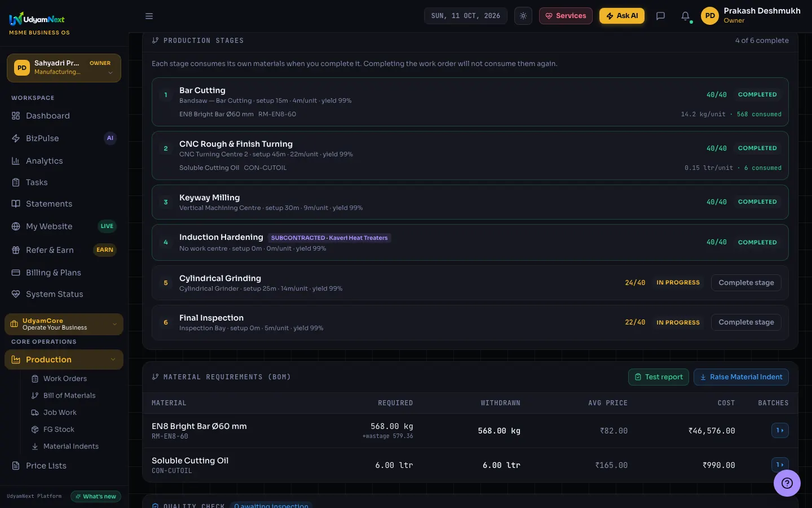Open Material Indents page
The height and width of the screenshot is (508, 812).
(x=71, y=446)
